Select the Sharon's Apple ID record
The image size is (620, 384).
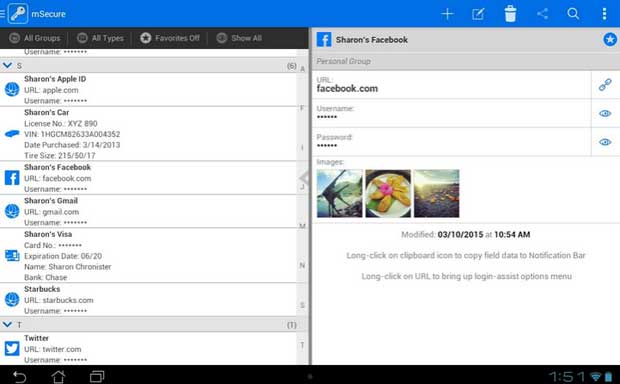tap(148, 90)
